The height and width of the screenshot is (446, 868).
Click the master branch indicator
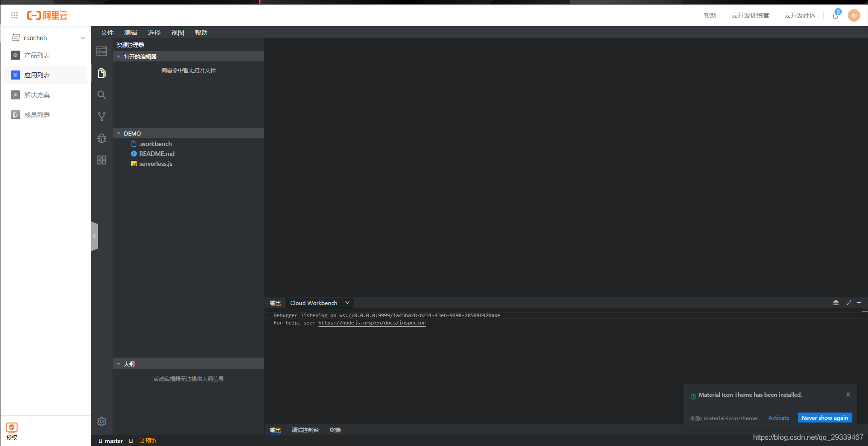(111, 441)
